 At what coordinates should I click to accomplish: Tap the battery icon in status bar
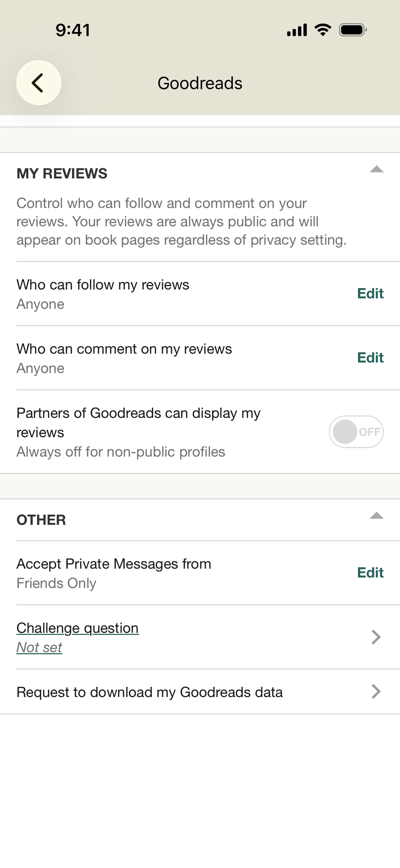[352, 30]
